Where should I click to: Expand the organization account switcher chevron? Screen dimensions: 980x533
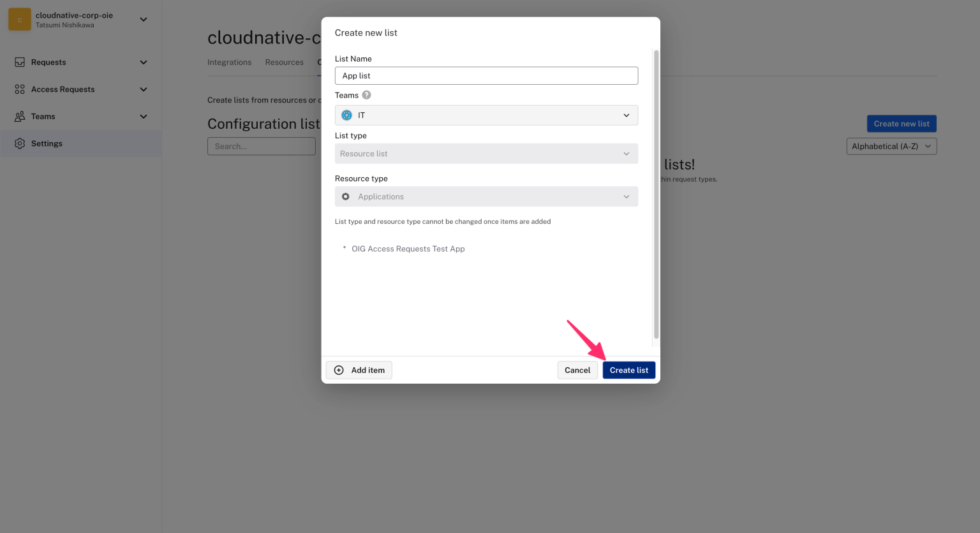(144, 19)
